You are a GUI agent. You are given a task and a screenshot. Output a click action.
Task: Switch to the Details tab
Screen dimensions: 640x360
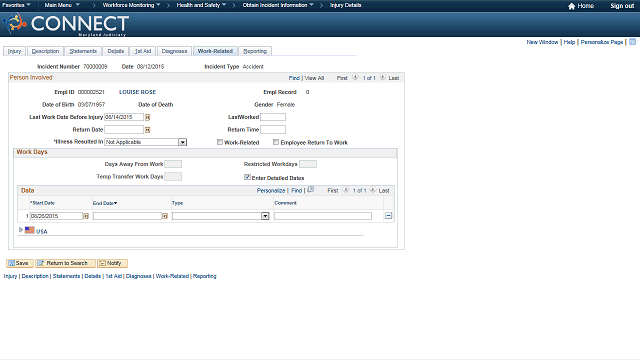(116, 51)
